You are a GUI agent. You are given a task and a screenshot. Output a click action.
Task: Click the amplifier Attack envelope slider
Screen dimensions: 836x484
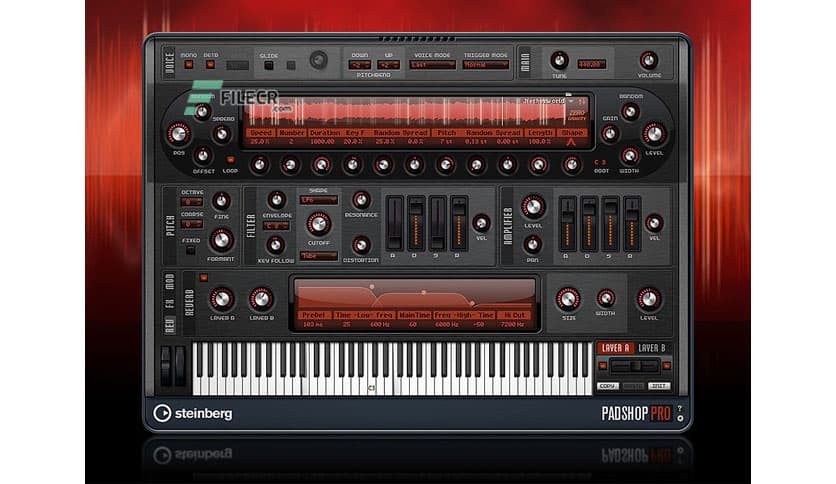click(567, 222)
